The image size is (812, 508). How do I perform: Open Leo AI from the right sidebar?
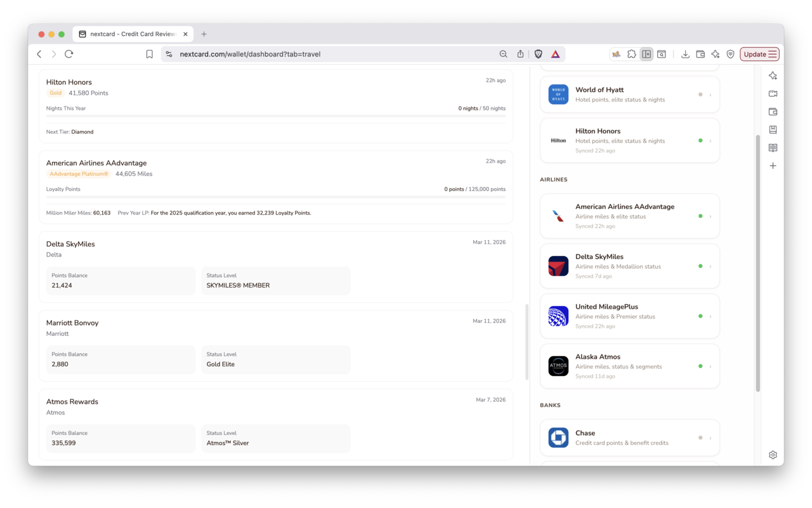pos(773,76)
